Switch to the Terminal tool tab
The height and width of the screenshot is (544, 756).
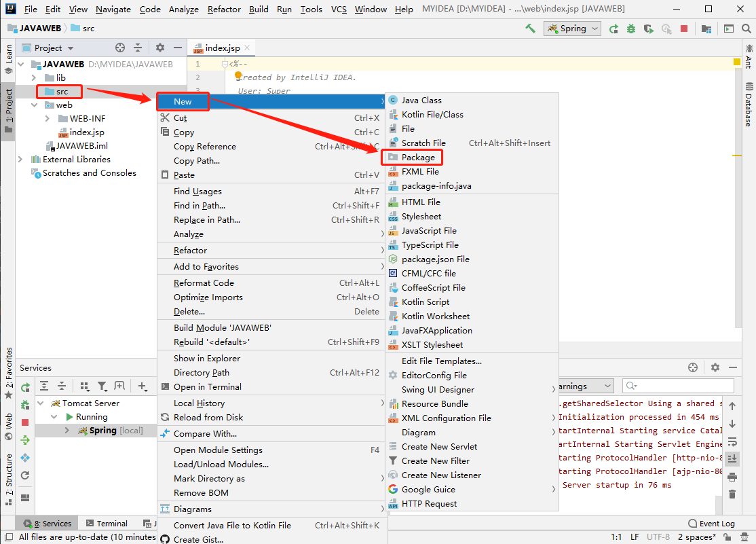[x=107, y=524]
